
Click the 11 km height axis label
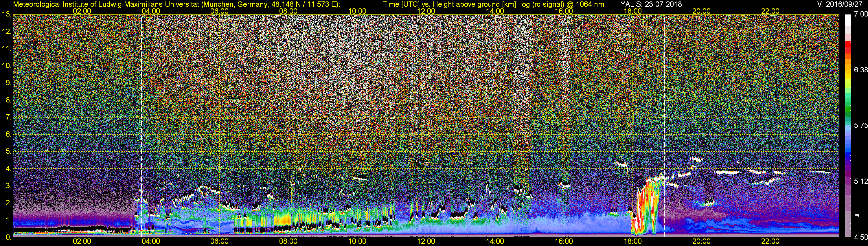tap(6, 49)
